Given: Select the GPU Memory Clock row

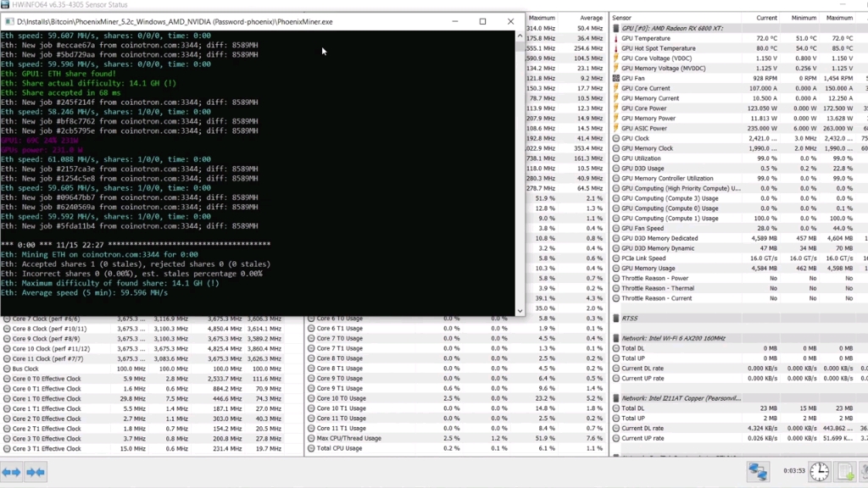Looking at the screenshot, I should click(739, 148).
